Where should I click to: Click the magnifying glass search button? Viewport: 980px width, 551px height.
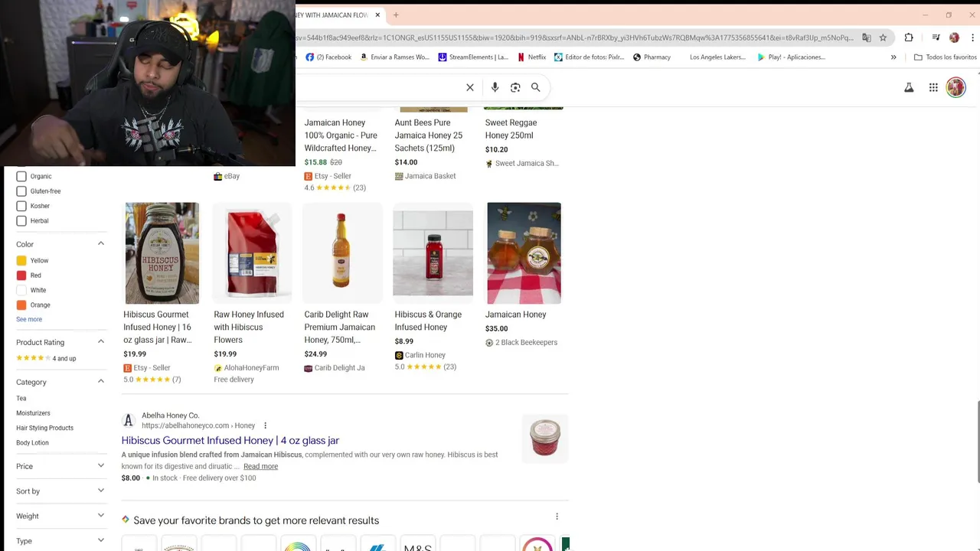536,87
